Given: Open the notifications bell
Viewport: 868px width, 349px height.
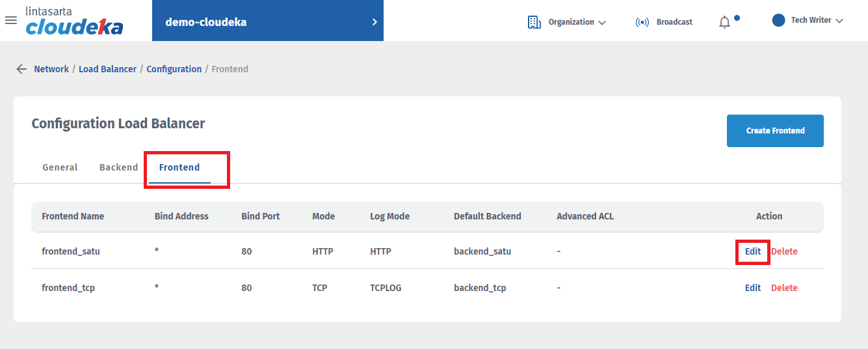Looking at the screenshot, I should click(725, 22).
